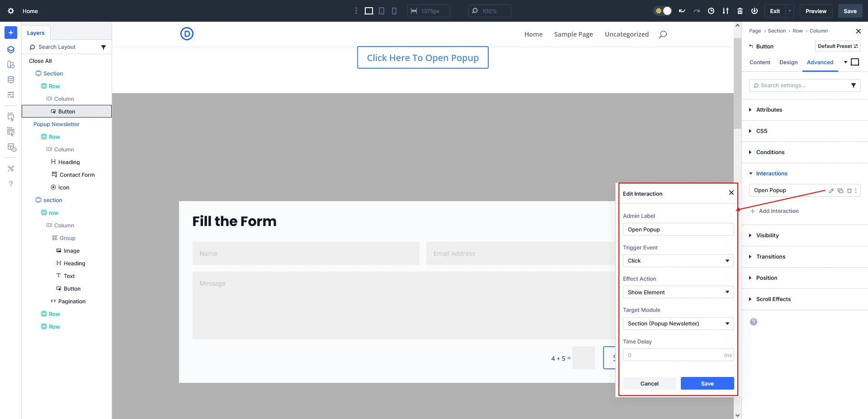Screen dimensions: 868x419
Task: Open the Trigger Event dropdown
Action: 678,261
